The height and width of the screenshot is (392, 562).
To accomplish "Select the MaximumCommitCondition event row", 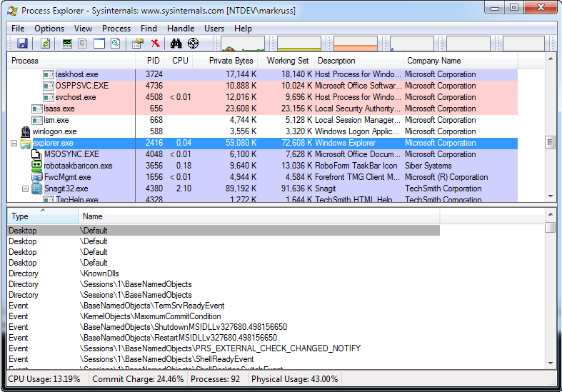I will point(224,316).
